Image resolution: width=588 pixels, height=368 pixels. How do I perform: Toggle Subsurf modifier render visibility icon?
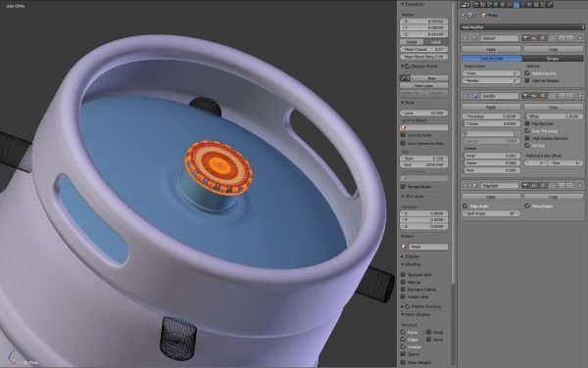525,38
